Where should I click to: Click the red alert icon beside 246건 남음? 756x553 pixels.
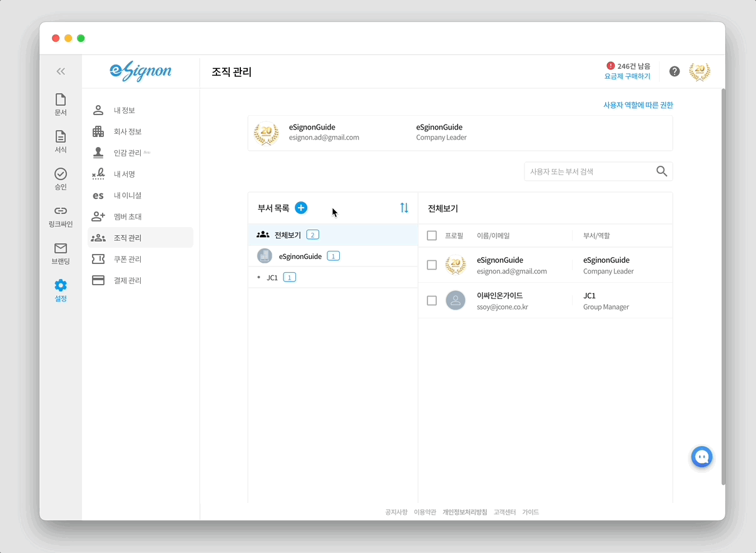(x=611, y=66)
